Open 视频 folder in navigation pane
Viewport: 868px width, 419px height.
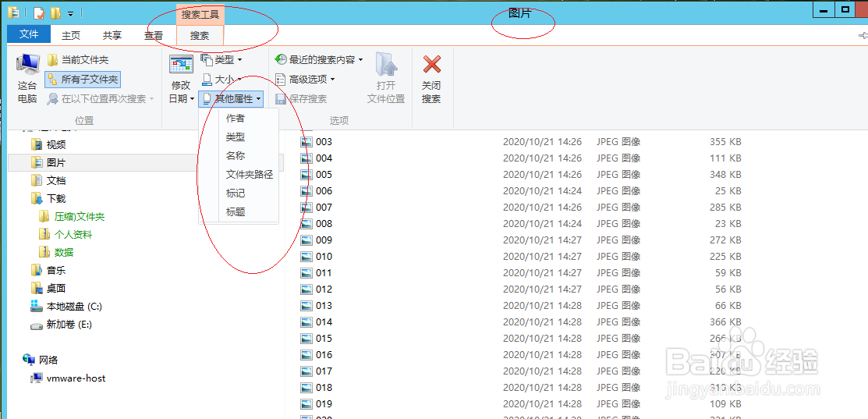[49, 145]
